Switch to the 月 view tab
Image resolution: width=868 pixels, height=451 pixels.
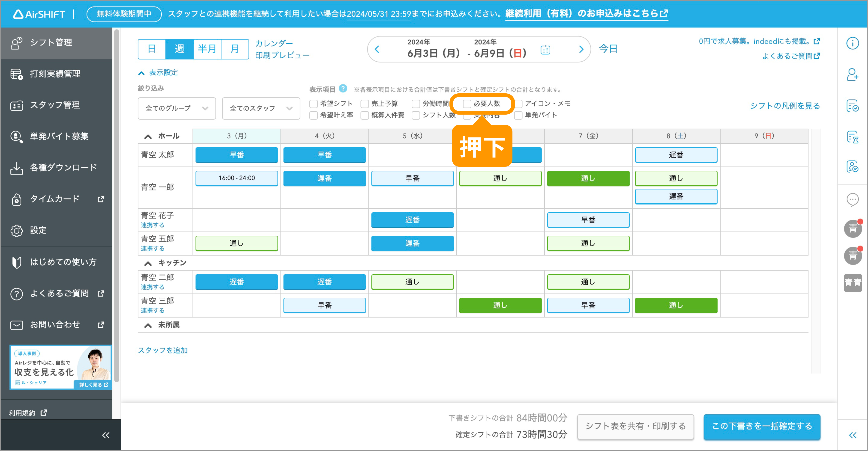pos(235,49)
